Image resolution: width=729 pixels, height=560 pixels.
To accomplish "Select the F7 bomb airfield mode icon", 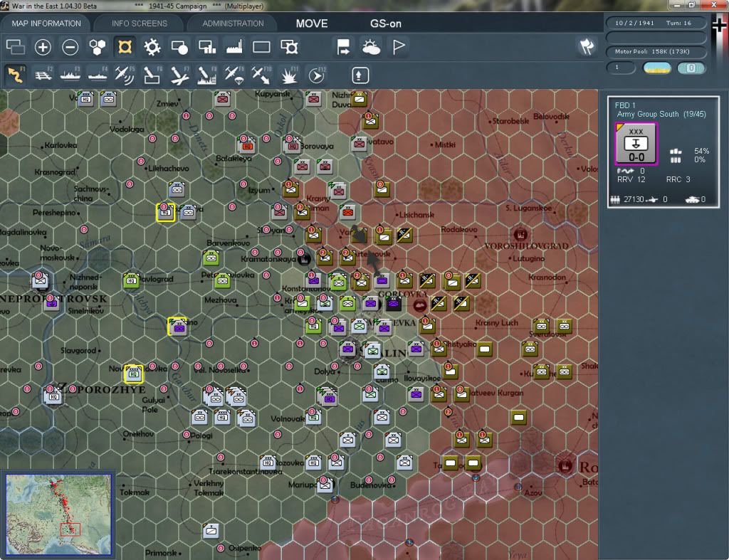I will pos(179,75).
